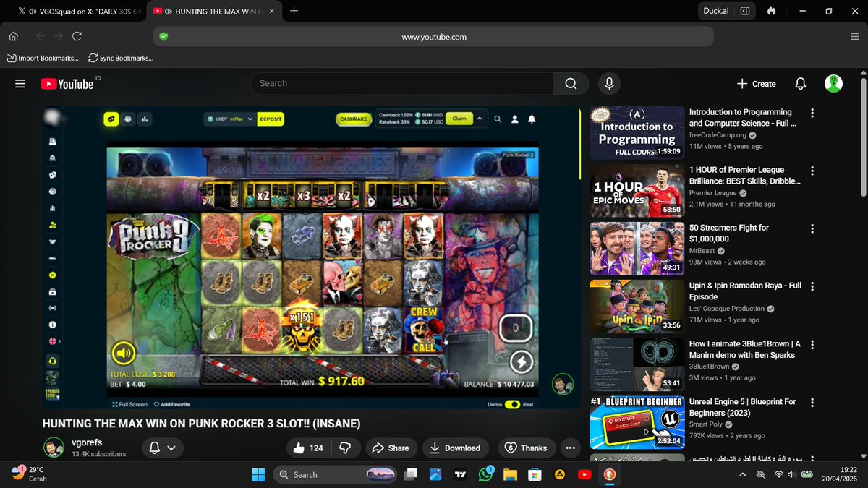Screen dimensions: 868x488
Task: Click Full Screen below the slot game
Action: coord(129,405)
